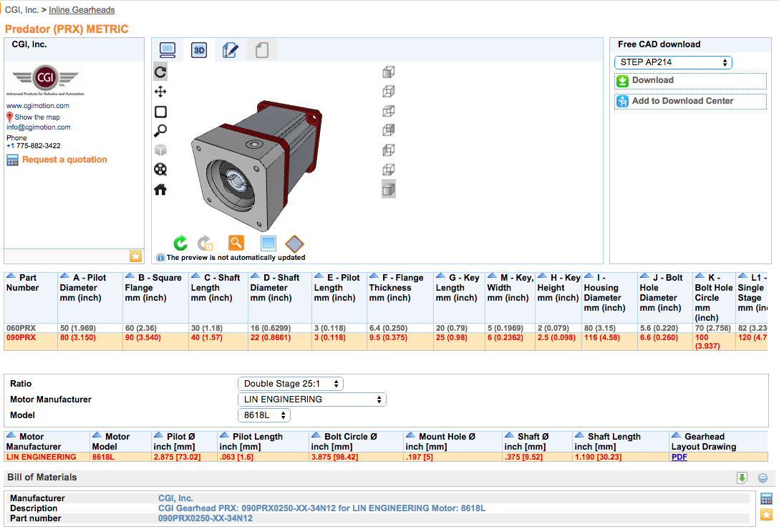779x532 pixels.
Task: Click the orange-outlined diamond isometric view icon
Action: tap(294, 243)
